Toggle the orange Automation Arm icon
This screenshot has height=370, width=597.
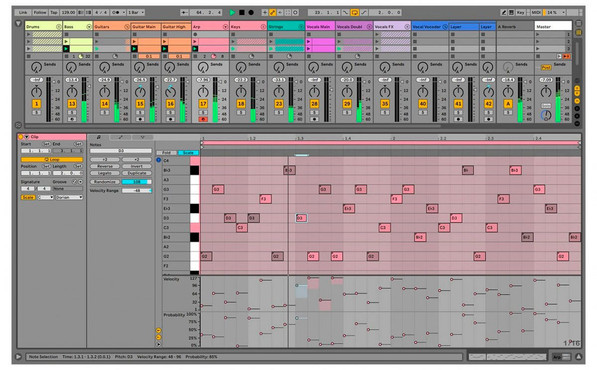click(273, 13)
